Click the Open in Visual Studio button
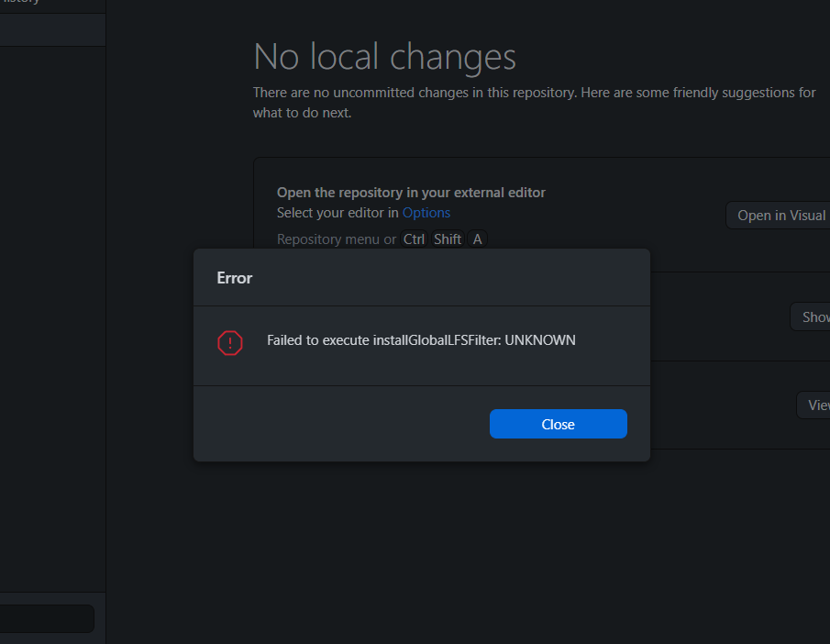The width and height of the screenshot is (830, 644). click(x=787, y=215)
